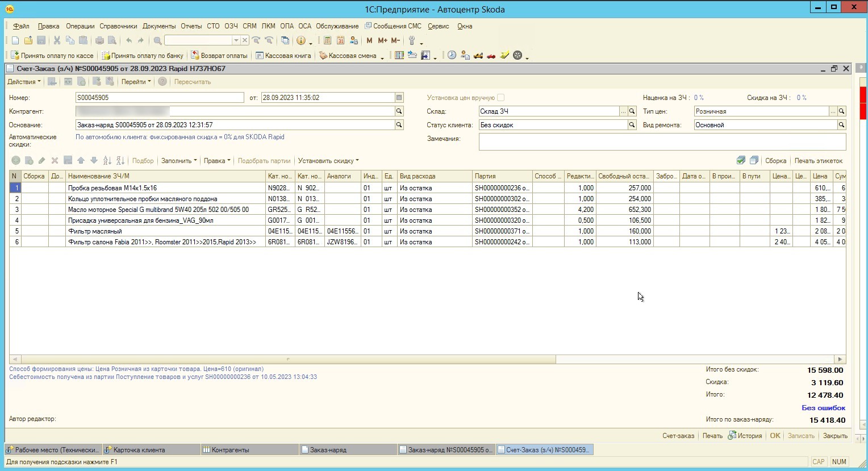Image resolution: width=868 pixels, height=471 pixels.
Task: Open the calendar icon in the toolbar
Action: tap(340, 40)
